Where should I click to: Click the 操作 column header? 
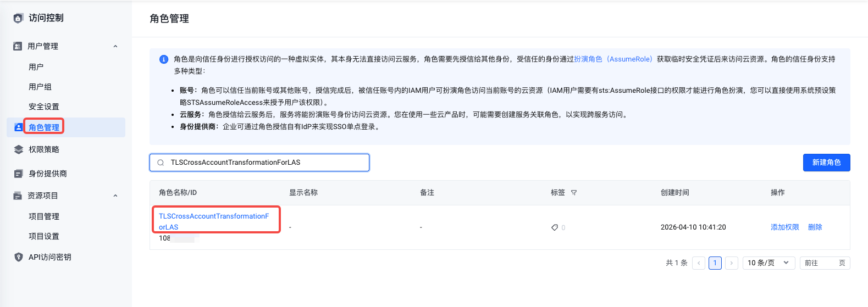pos(778,193)
